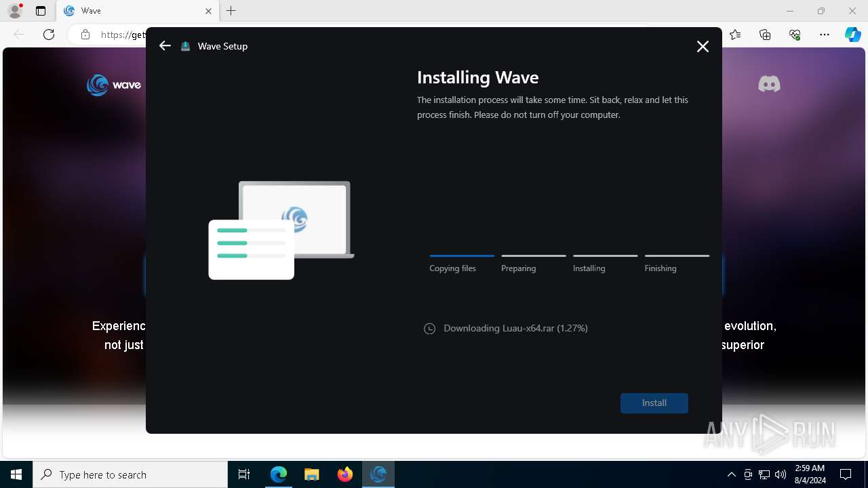868x488 pixels.
Task: Click the Downloading Luau-x64.rar status text
Action: click(515, 328)
